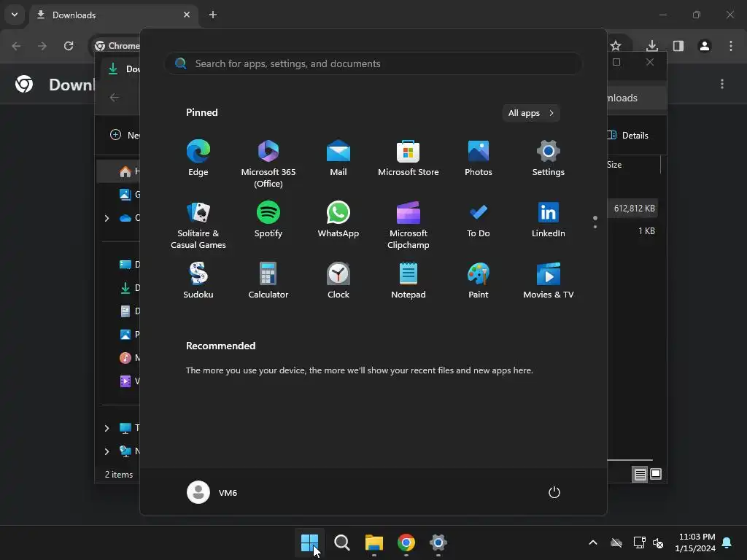747x560 pixels.
Task: Open Gallery in the Explorer sidebar
Action: [x=128, y=194]
